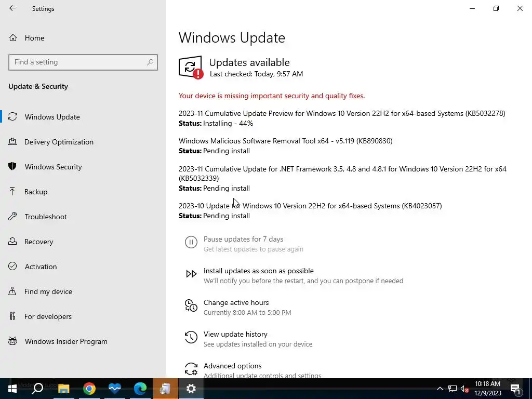The width and height of the screenshot is (532, 399).
Task: Click the Status: Installing - 44% text
Action: (216, 123)
